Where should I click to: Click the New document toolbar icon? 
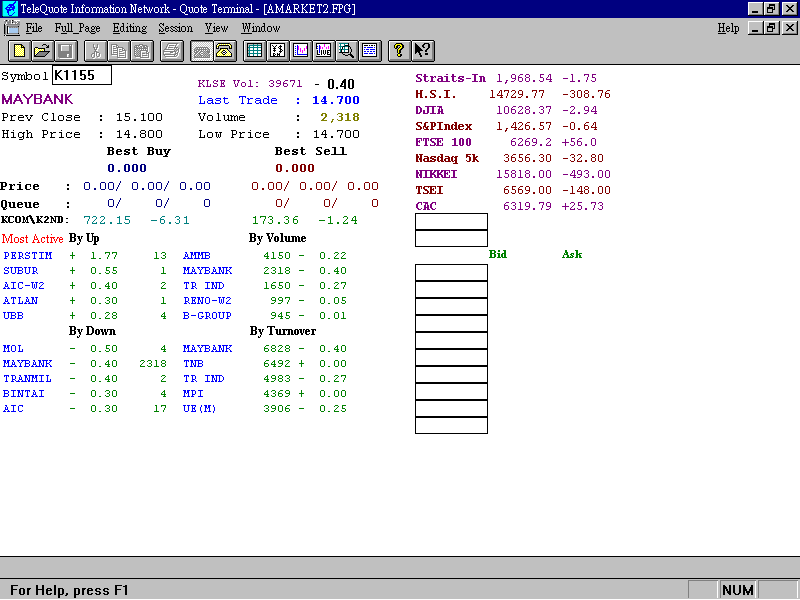[19, 51]
